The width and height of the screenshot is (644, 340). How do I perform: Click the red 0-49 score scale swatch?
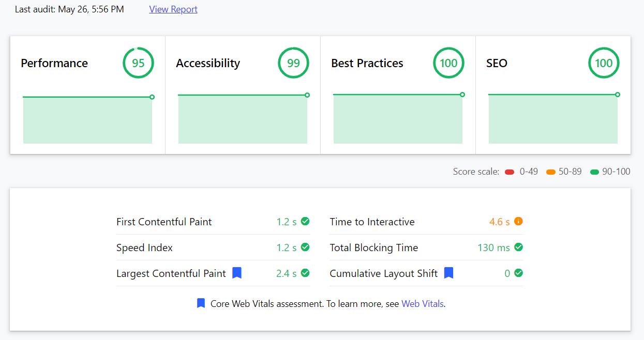tap(510, 172)
